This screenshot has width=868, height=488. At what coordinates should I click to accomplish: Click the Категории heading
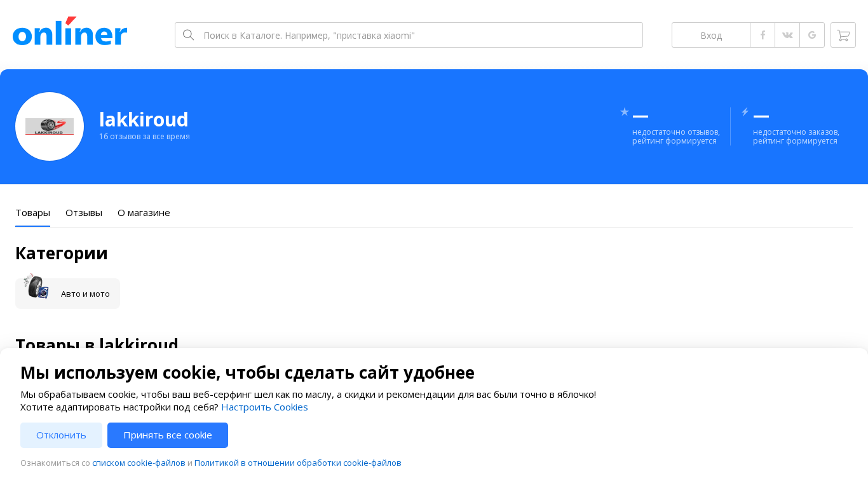(62, 253)
